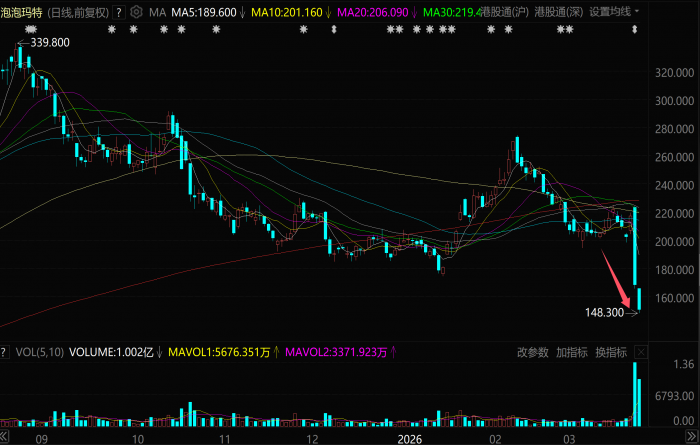The image size is (700, 445).
Task: Click the 280.000 price axis label
Action: point(674,129)
